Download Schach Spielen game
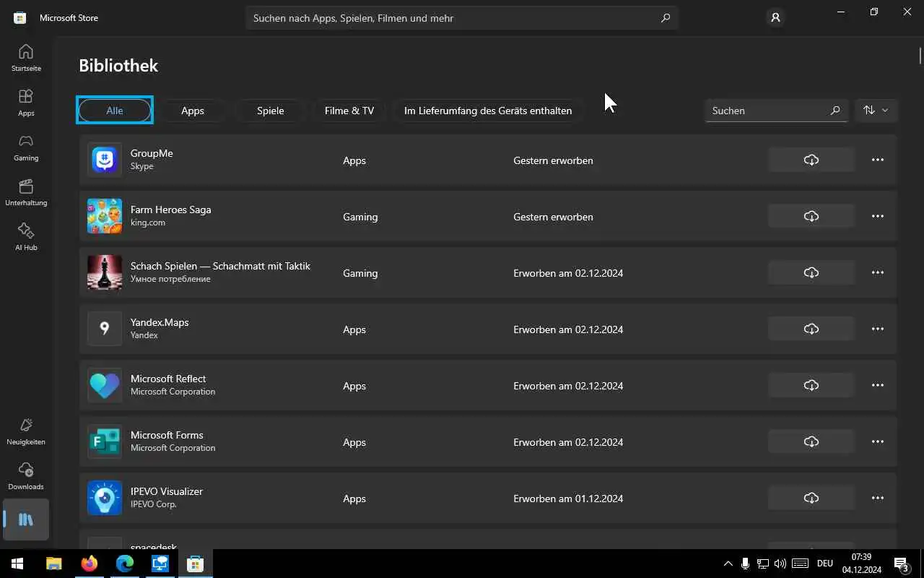 tap(811, 272)
